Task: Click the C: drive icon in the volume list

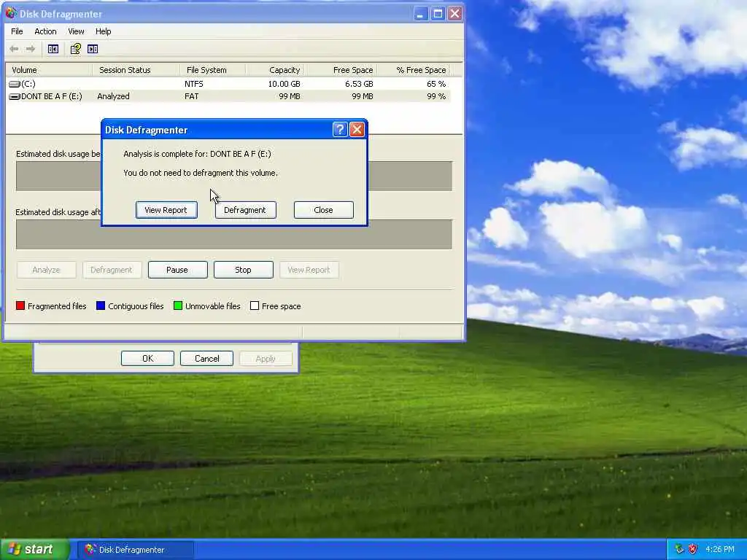Action: click(x=15, y=84)
